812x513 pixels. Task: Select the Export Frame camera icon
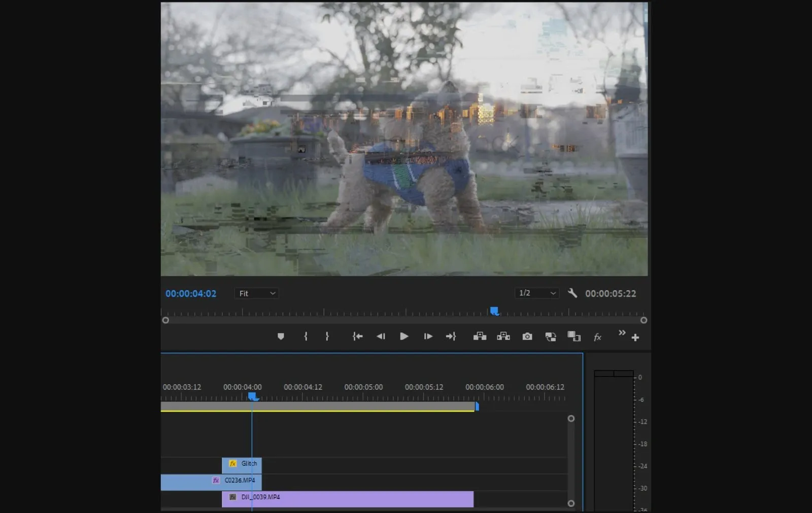(527, 336)
